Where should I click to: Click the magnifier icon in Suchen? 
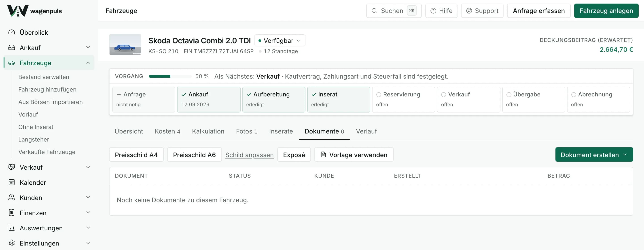click(374, 11)
